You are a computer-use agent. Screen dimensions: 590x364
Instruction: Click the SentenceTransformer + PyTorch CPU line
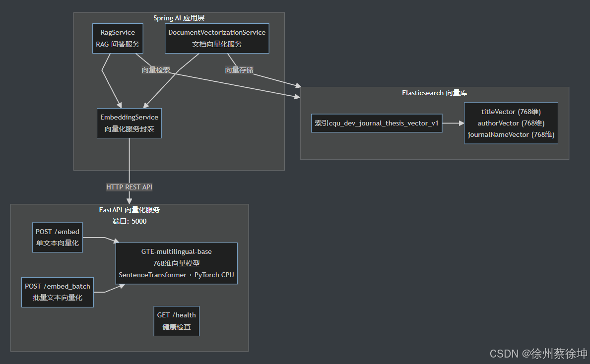(177, 275)
